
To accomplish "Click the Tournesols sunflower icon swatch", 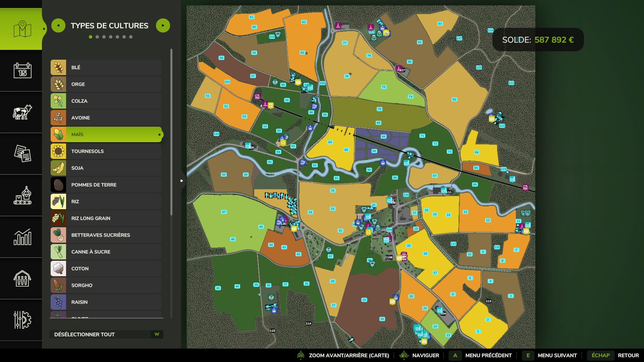I will tap(58, 151).
